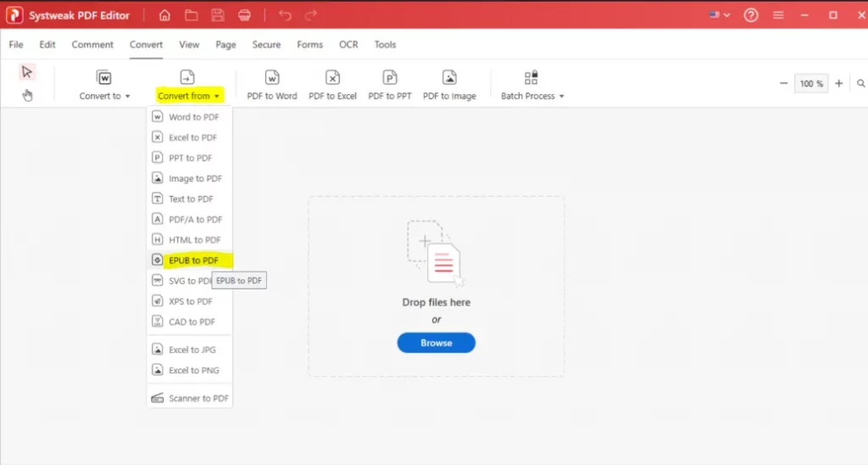Open language flag dropdown
Image resolution: width=868 pixels, height=465 pixels.
(x=720, y=15)
